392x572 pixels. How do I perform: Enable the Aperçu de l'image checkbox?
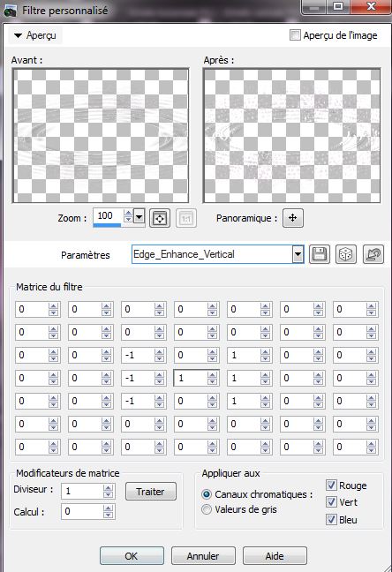295,35
